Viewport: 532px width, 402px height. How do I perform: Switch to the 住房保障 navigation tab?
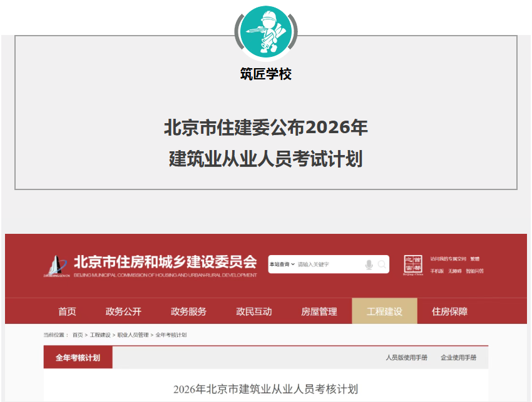(x=449, y=311)
